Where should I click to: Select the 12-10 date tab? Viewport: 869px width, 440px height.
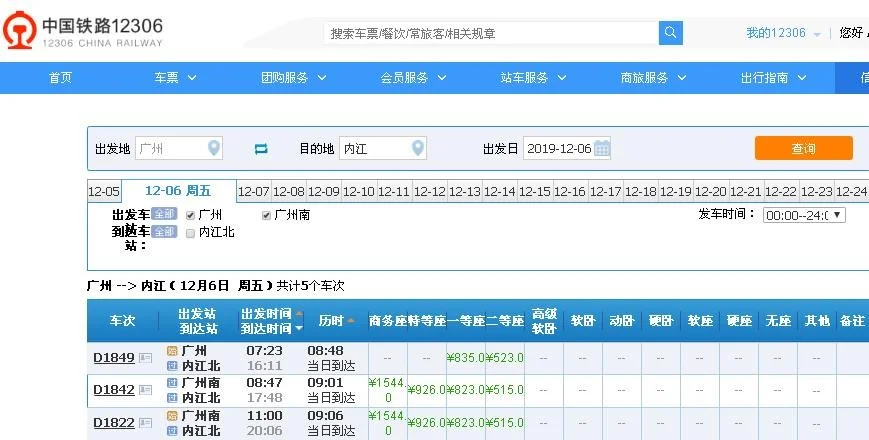pos(359,192)
